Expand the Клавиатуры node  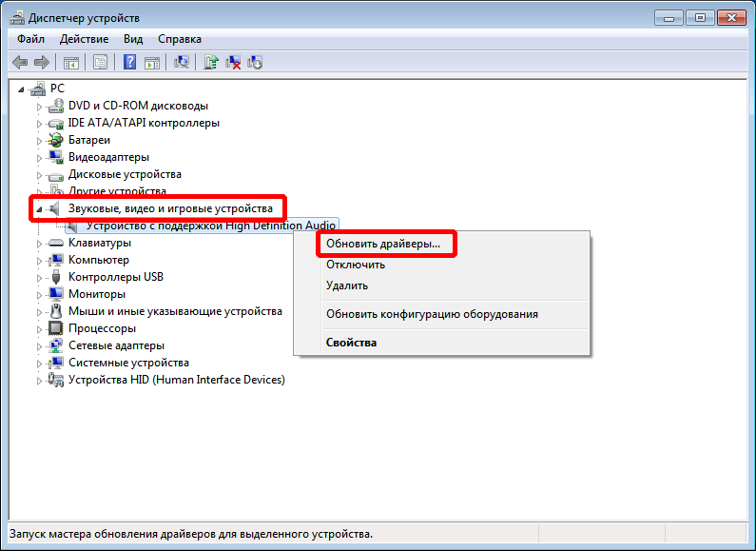click(39, 244)
